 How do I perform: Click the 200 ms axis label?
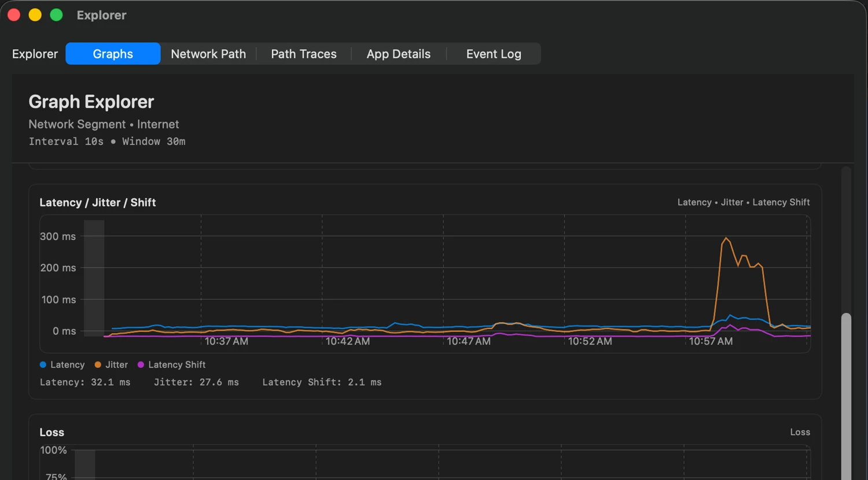pos(58,268)
